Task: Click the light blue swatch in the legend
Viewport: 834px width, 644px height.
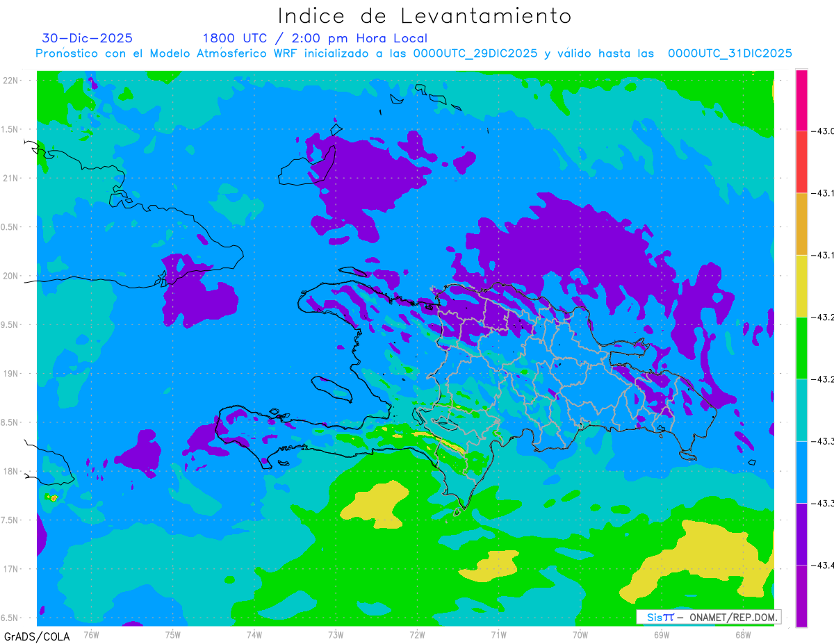Action: (x=801, y=472)
